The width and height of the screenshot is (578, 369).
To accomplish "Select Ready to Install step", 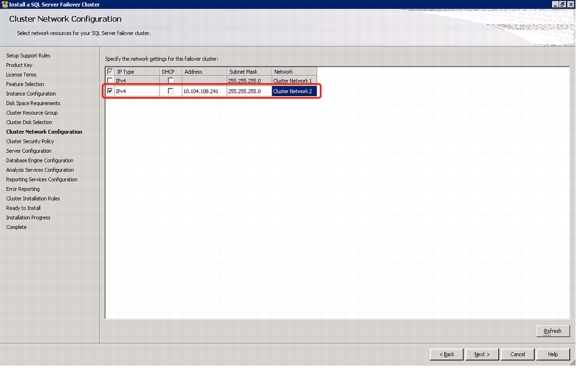I will 23,208.
